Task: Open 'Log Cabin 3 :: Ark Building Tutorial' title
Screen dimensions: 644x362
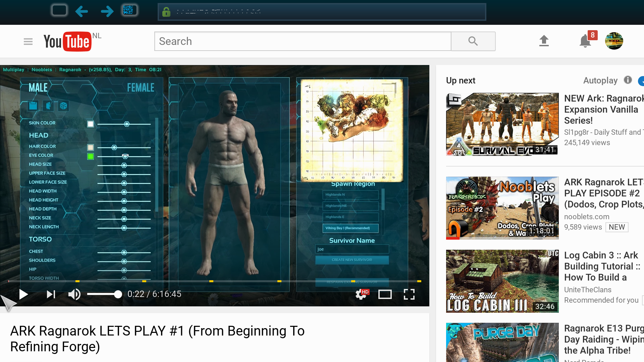Action: tap(603, 266)
